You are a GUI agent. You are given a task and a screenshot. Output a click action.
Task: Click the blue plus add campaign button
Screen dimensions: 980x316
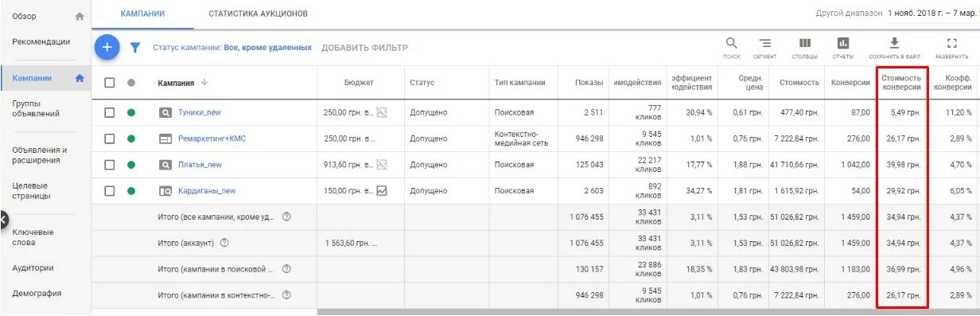click(107, 48)
